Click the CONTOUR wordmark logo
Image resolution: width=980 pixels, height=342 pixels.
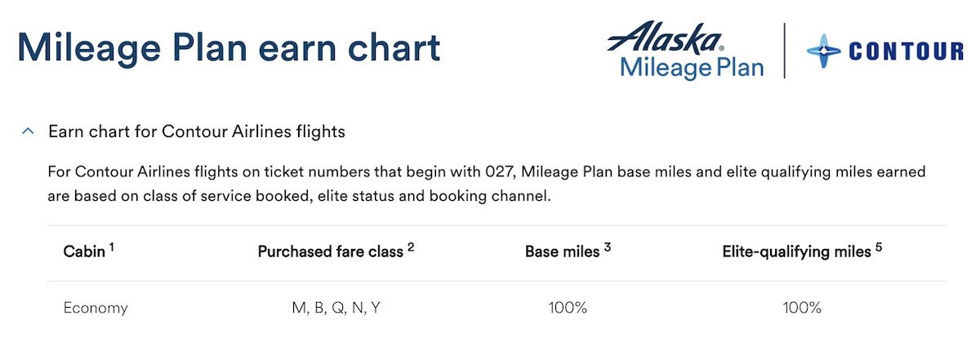point(906,51)
